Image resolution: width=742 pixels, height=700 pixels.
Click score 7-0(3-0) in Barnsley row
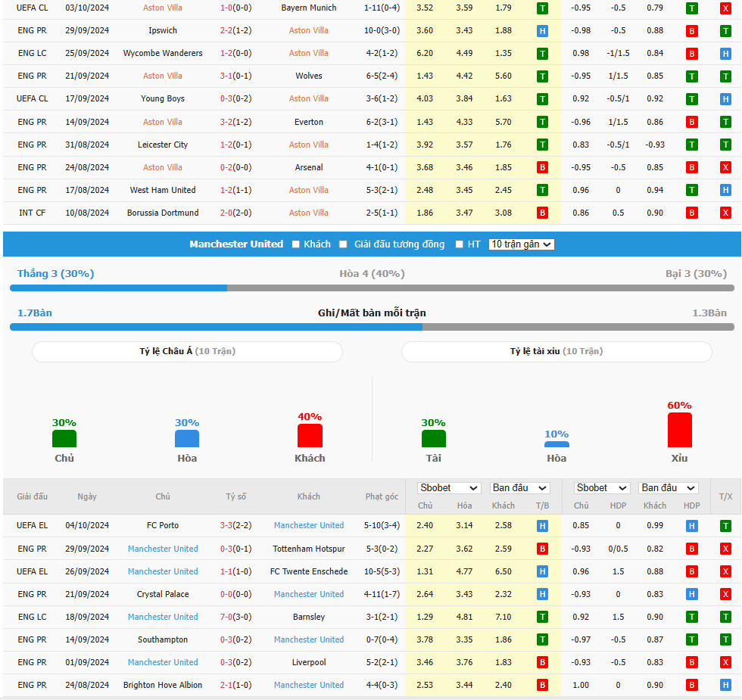[236, 617]
